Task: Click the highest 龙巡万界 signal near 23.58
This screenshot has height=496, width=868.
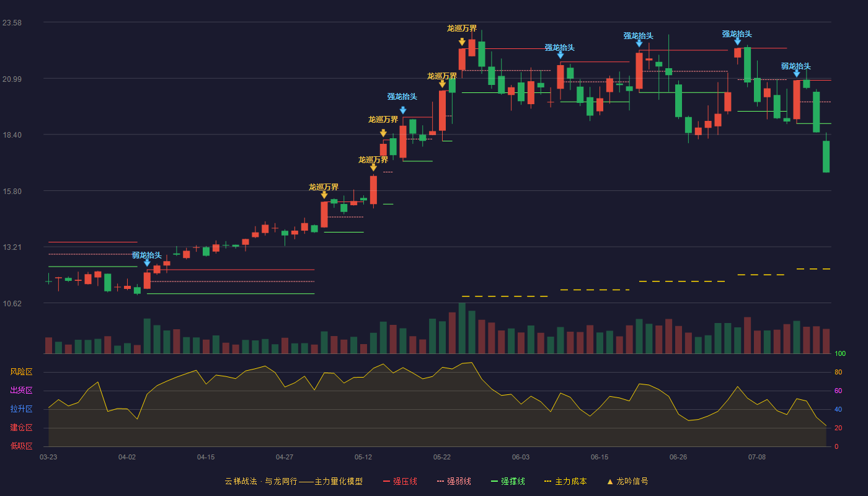Action: click(462, 29)
